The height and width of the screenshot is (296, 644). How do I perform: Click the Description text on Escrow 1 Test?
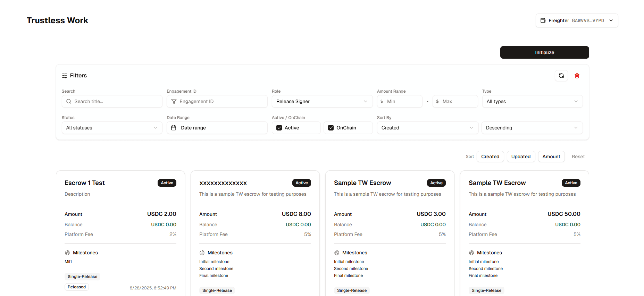tap(77, 194)
